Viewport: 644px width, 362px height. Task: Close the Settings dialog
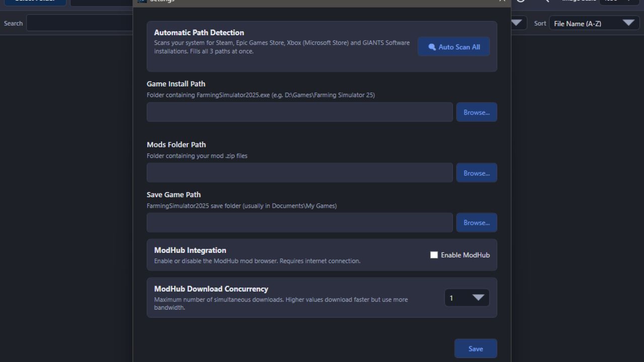click(x=502, y=1)
